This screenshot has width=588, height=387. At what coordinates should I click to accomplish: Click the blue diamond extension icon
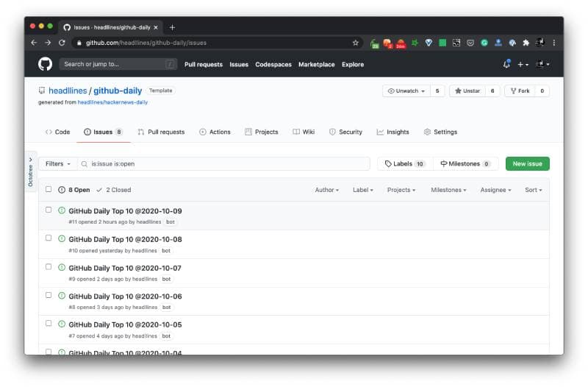[x=429, y=43]
